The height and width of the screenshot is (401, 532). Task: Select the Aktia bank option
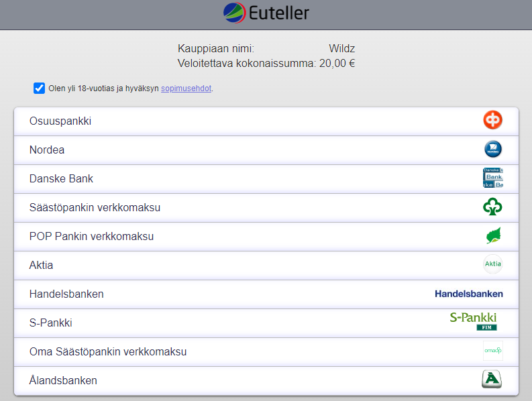pyautogui.click(x=266, y=266)
